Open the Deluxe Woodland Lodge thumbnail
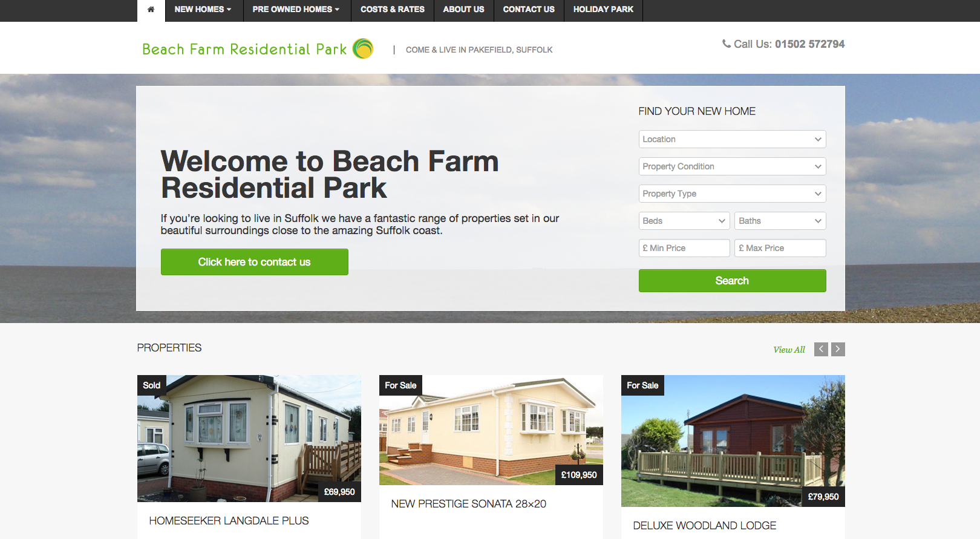 [x=733, y=441]
